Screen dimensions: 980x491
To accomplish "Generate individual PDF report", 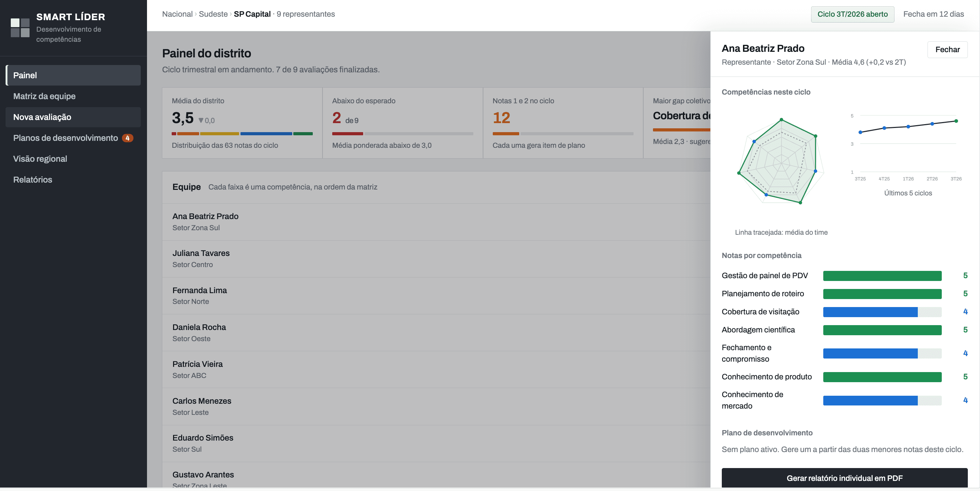I will [x=844, y=478].
